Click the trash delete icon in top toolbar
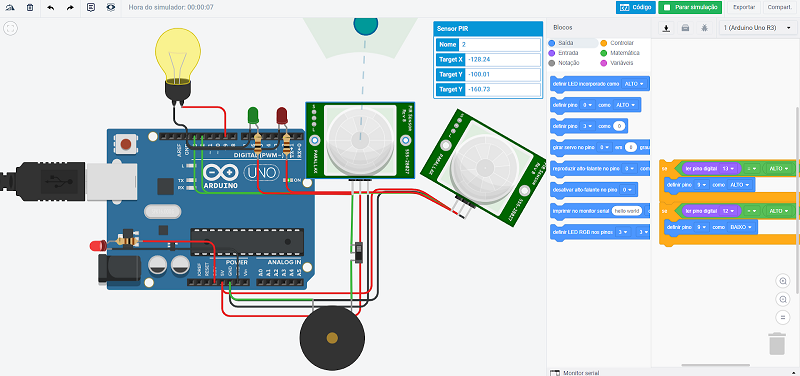 click(30, 8)
